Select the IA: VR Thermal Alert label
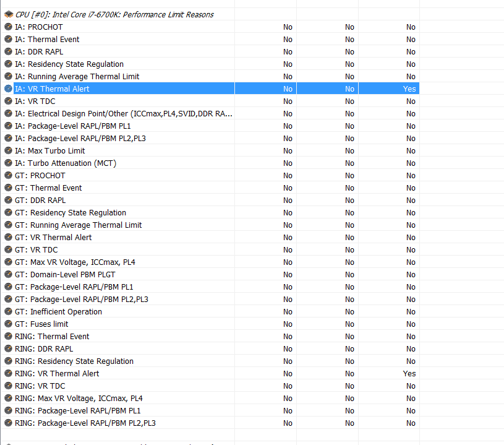The width and height of the screenshot is (504, 445). click(x=52, y=89)
